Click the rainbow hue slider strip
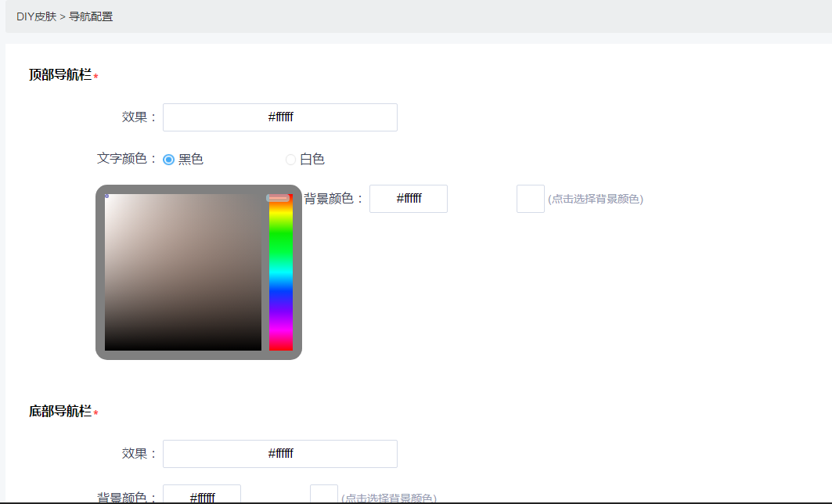Viewport: 832px width, 504px height. [281, 272]
